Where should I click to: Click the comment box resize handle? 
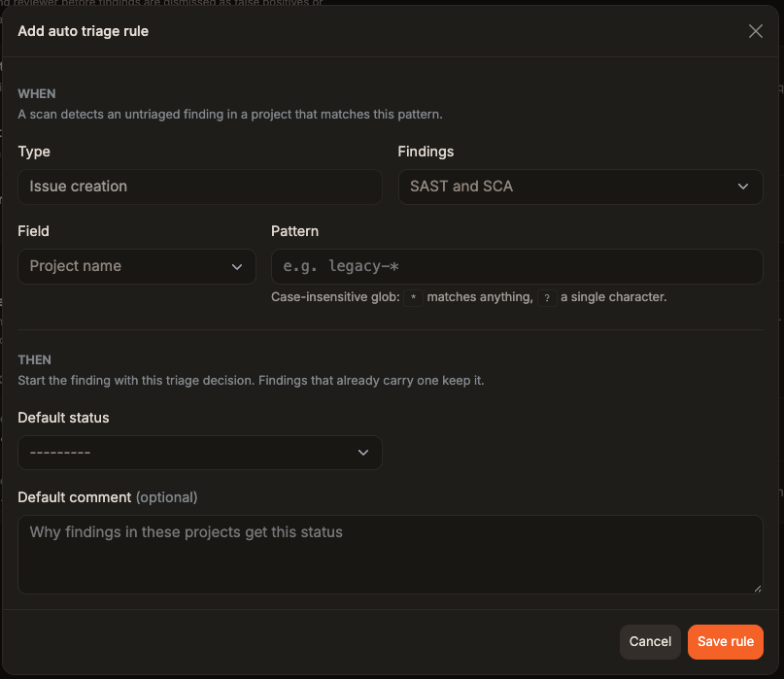pyautogui.click(x=758, y=589)
